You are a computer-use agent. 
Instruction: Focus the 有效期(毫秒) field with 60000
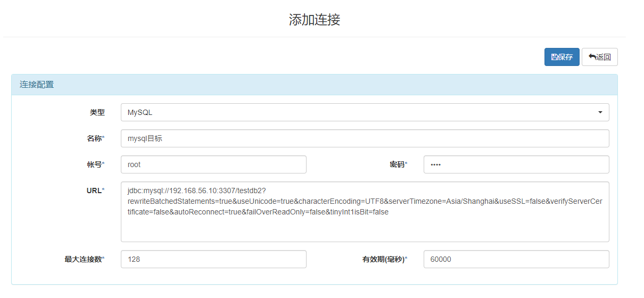click(x=516, y=259)
